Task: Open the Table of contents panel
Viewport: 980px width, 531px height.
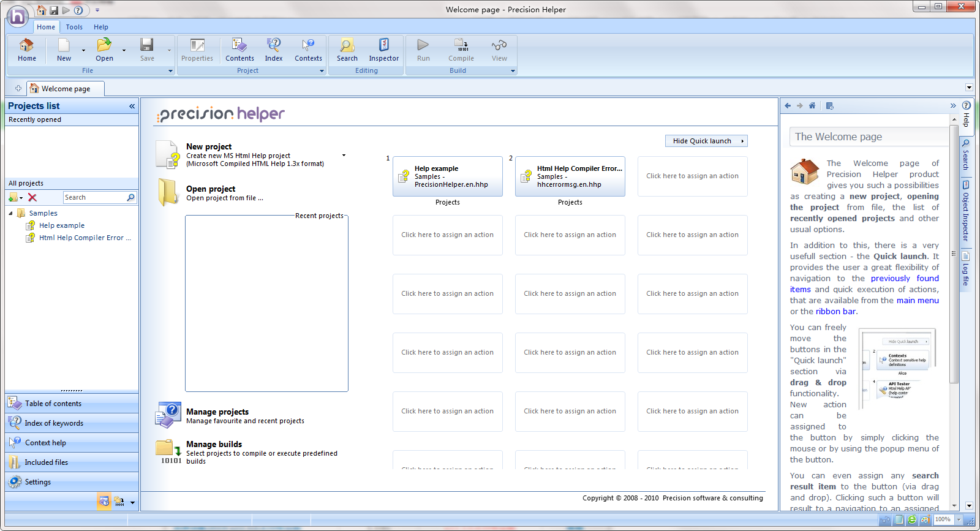Action: click(72, 404)
